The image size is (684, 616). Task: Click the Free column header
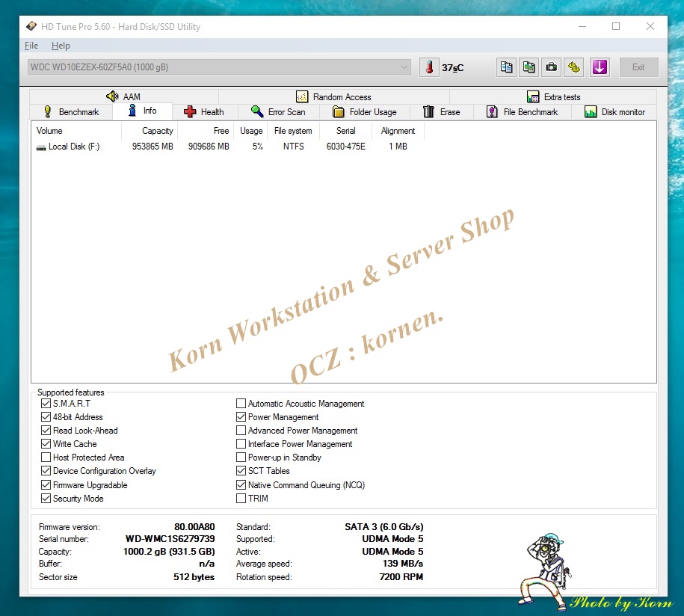206,131
